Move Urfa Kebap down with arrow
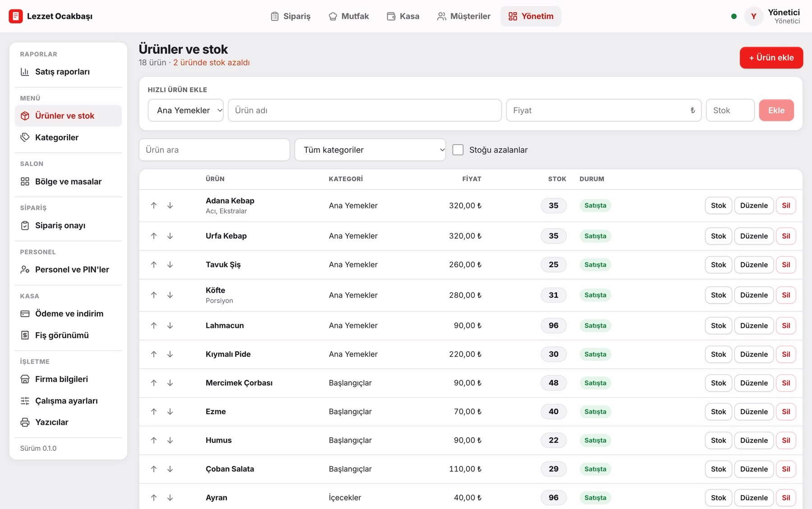Screen dimensions: 812x509 (x=170, y=236)
